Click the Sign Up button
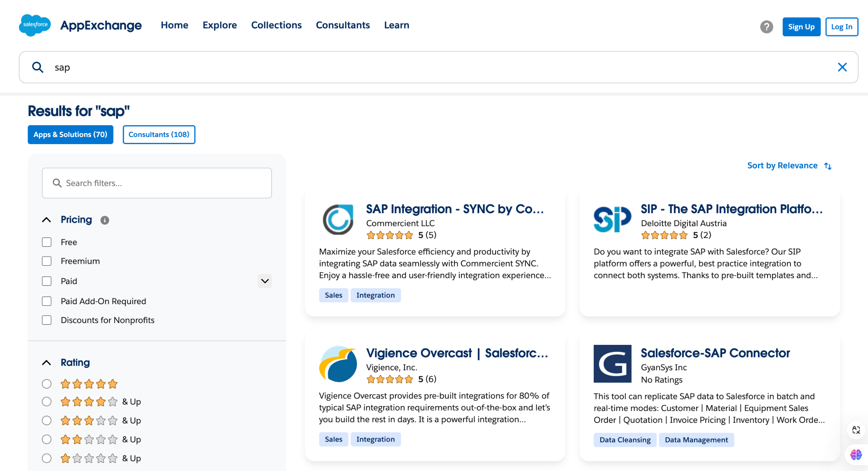868x471 pixels. (802, 27)
